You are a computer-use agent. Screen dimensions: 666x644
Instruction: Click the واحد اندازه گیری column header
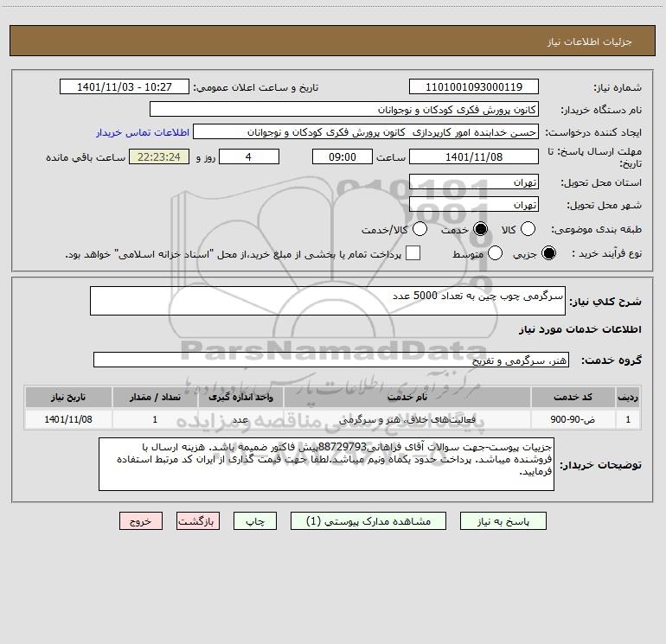tap(240, 398)
